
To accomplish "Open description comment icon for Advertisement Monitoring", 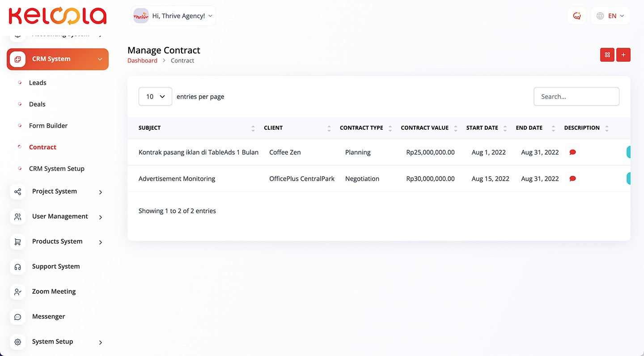I will pos(572,178).
